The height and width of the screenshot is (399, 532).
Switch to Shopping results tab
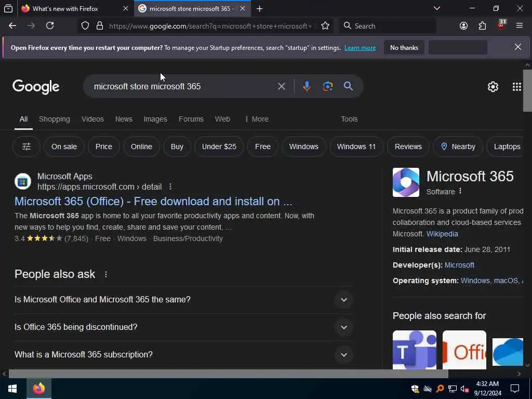pos(54,119)
